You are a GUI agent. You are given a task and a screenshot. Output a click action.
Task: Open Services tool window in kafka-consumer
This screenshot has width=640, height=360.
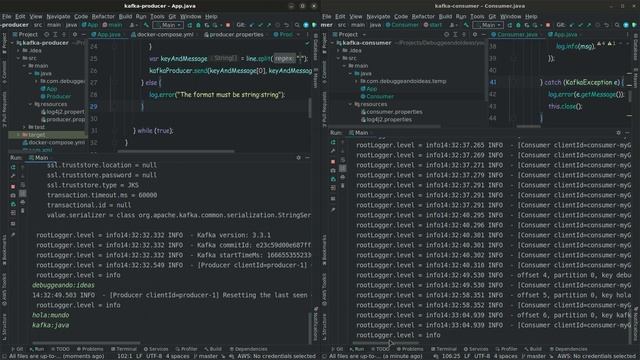(x=476, y=349)
